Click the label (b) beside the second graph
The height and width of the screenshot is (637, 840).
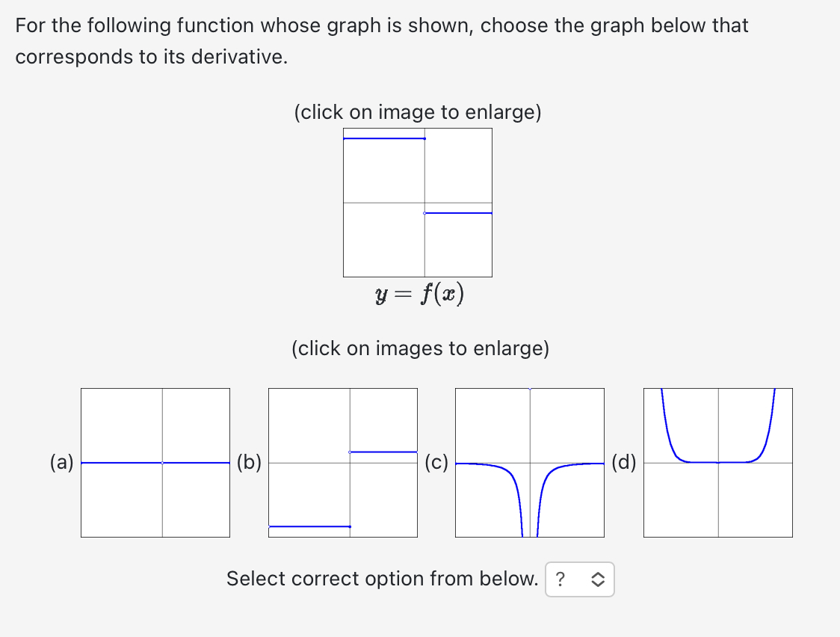[250, 463]
